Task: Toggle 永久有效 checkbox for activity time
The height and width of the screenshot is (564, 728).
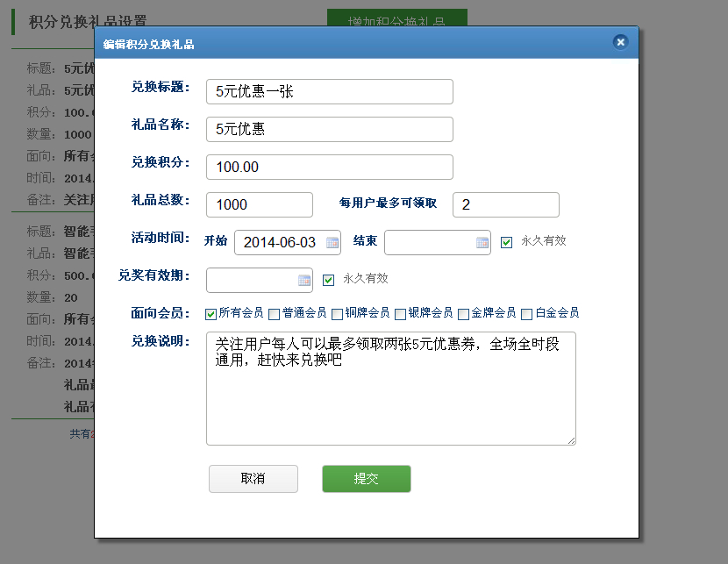Action: 507,242
